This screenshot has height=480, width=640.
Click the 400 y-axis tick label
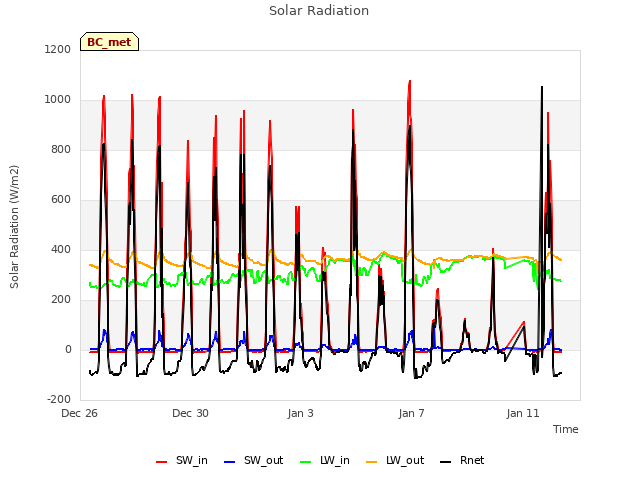coord(61,250)
